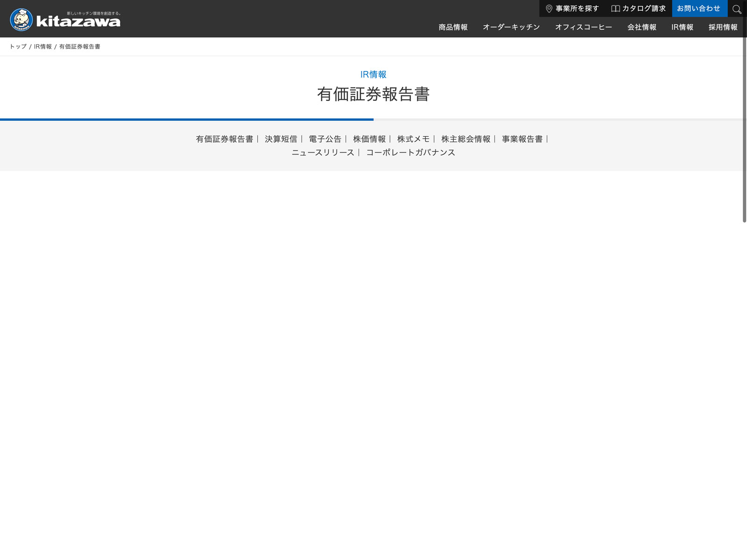
Task: Open the オーダーキッチン menu
Action: (x=511, y=27)
